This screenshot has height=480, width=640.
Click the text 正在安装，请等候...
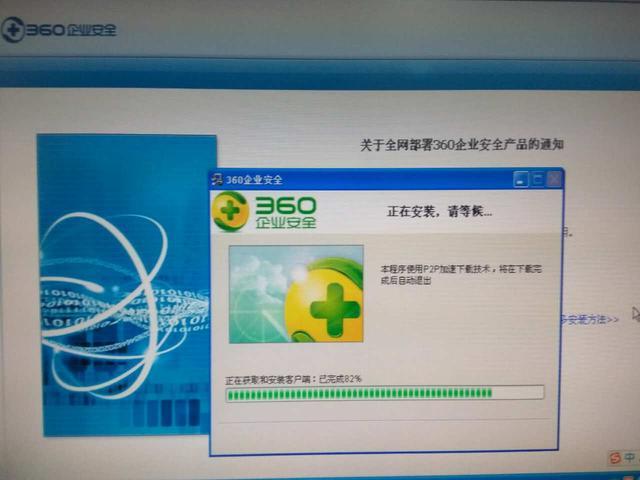click(439, 211)
